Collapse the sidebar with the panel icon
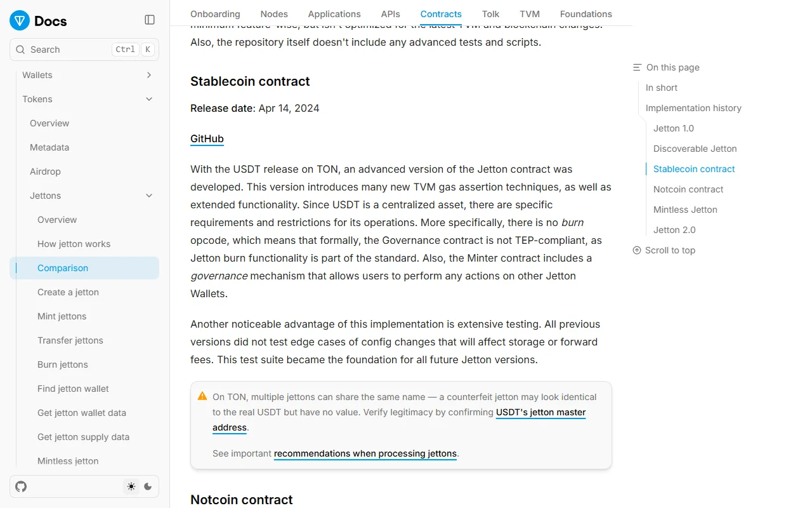Viewport: 812px width, 508px height. click(x=150, y=20)
